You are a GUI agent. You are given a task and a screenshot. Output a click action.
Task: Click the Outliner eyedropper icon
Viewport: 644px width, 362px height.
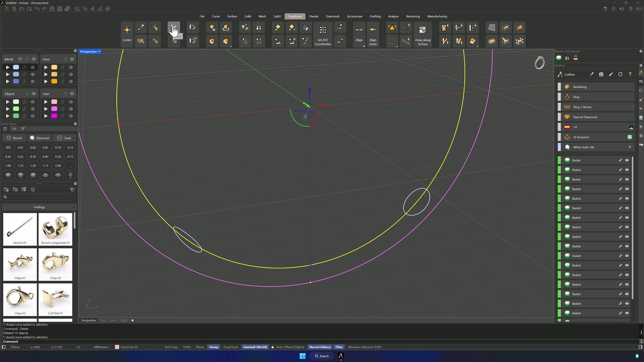click(592, 74)
